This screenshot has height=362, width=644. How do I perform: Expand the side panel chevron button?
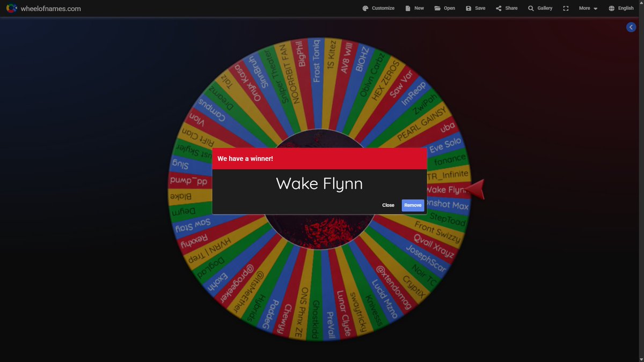(631, 27)
